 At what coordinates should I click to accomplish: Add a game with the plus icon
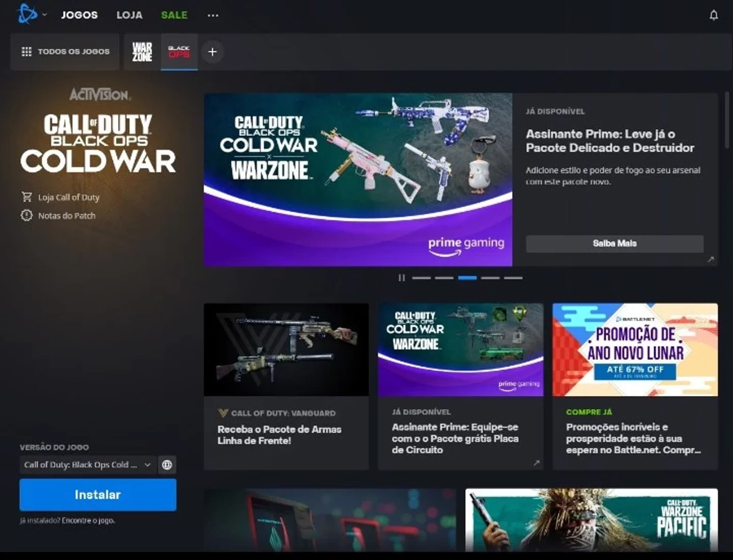[212, 52]
